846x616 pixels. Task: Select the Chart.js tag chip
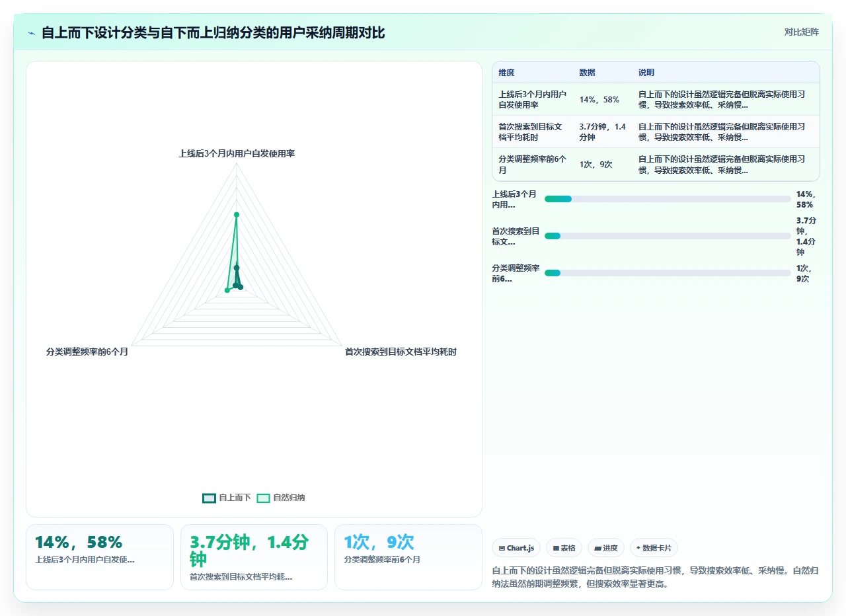pos(516,548)
